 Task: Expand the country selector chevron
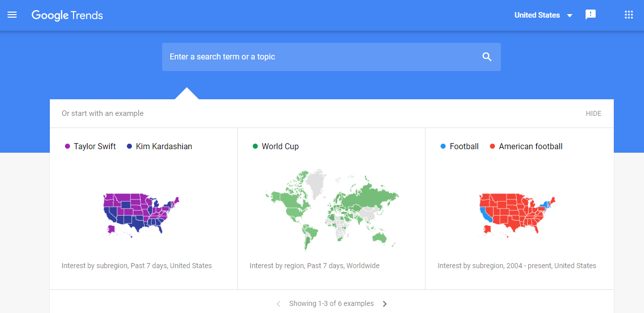569,15
